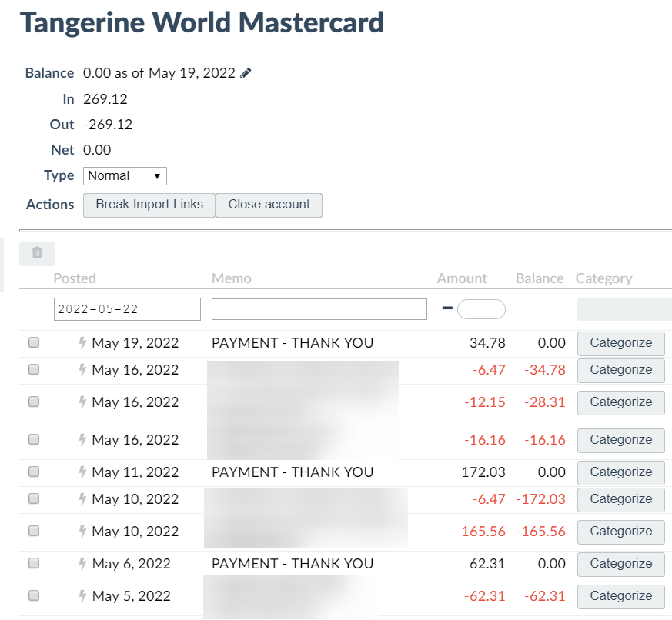Click the lightning icon on the May 5 transaction
Image resolution: width=672 pixels, height=620 pixels.
(x=82, y=596)
